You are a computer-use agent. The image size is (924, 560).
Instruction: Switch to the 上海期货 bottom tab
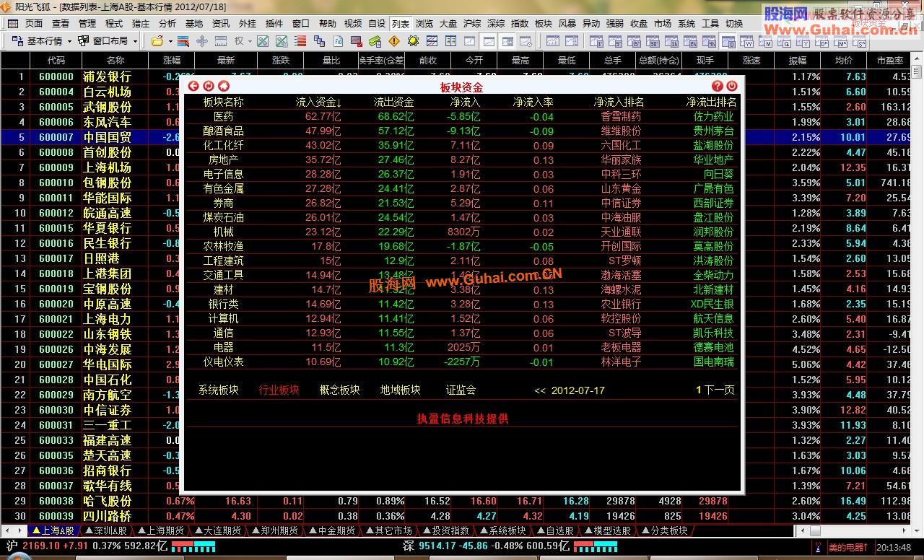point(161,530)
